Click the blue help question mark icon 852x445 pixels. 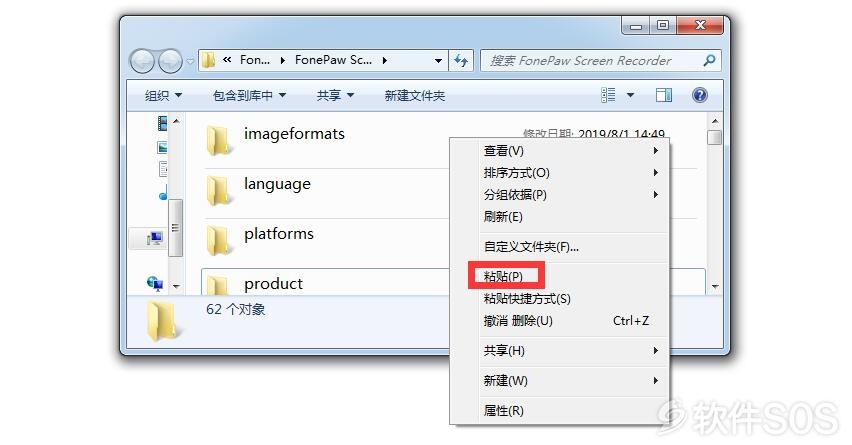699,95
